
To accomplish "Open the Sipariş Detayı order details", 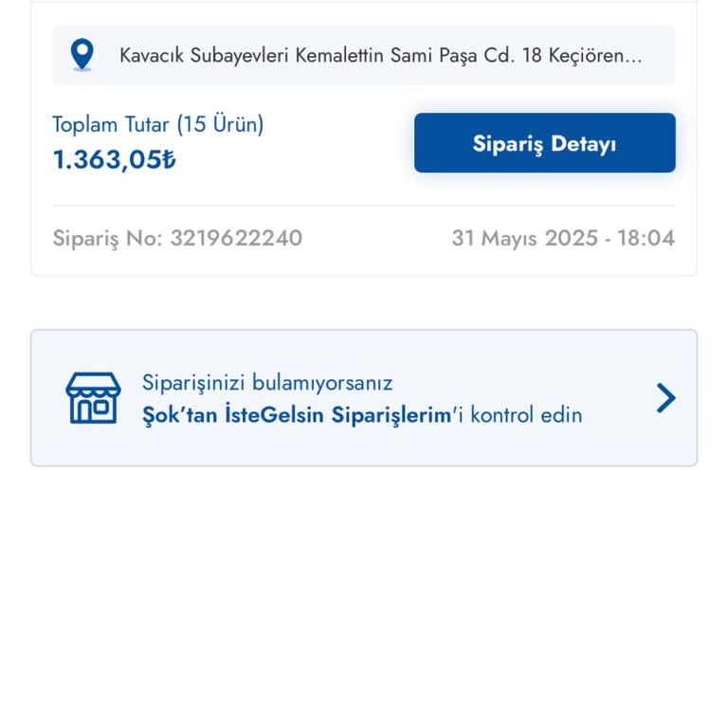I will point(544,143).
